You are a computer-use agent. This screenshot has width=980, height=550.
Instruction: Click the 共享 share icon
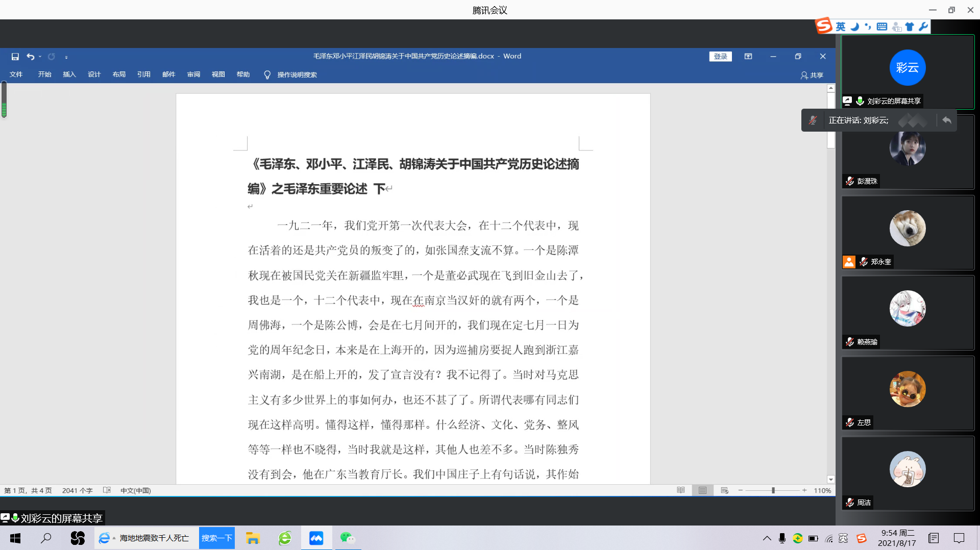click(x=812, y=75)
